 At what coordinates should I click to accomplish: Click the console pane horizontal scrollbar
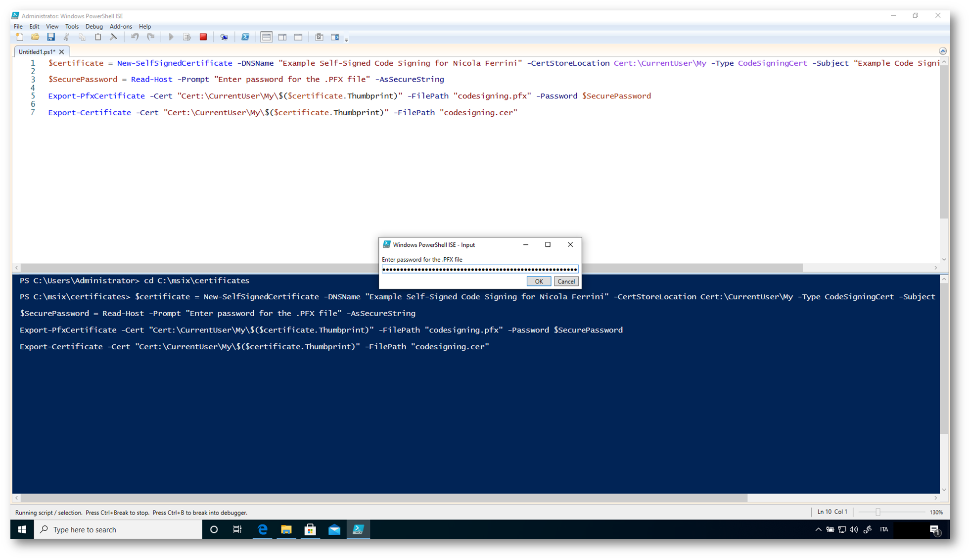pos(384,498)
